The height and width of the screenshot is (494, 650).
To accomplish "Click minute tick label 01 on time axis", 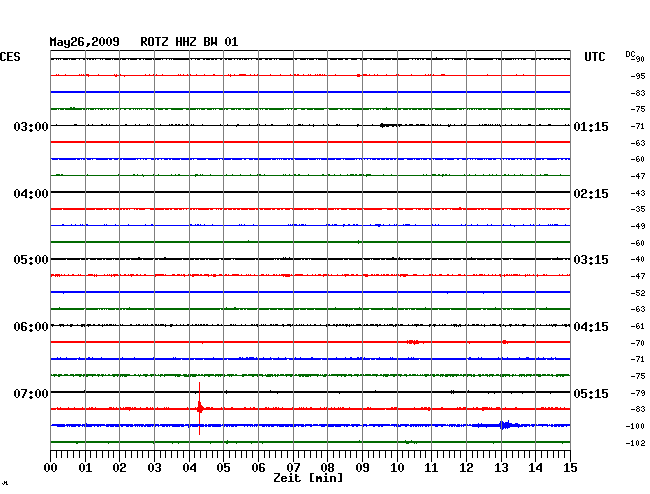I will coord(85,468).
